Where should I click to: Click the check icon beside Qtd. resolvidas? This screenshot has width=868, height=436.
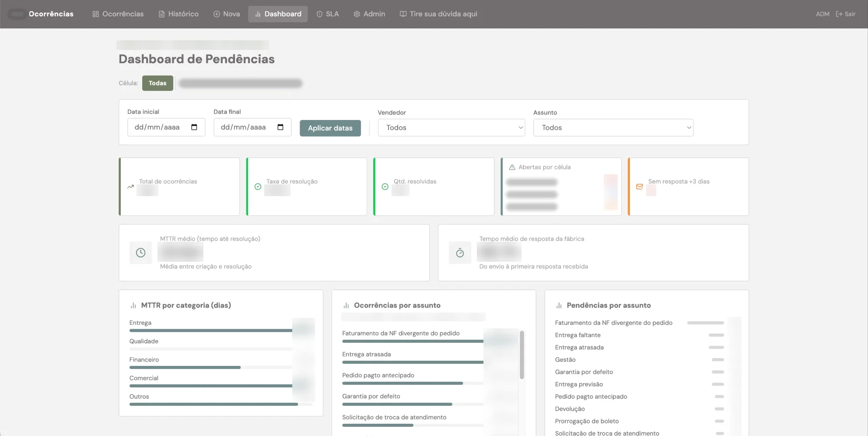385,187
